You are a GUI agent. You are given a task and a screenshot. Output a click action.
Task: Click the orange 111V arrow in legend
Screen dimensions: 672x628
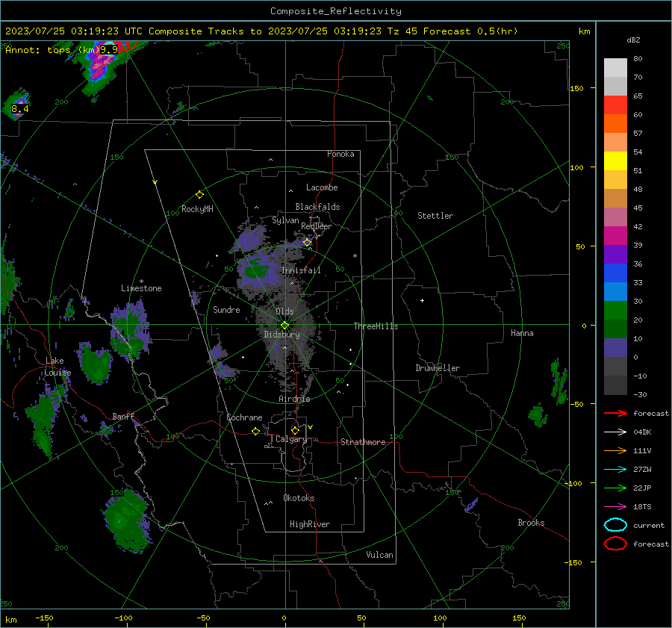pyautogui.click(x=615, y=450)
